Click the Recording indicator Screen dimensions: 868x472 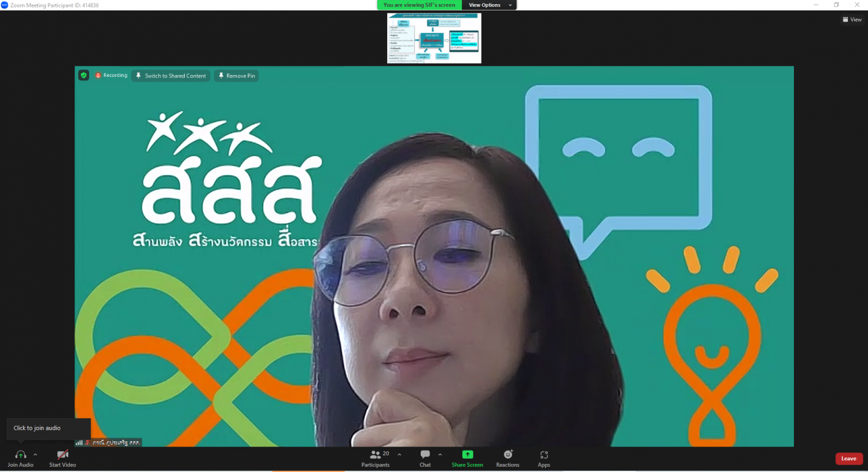[112, 75]
